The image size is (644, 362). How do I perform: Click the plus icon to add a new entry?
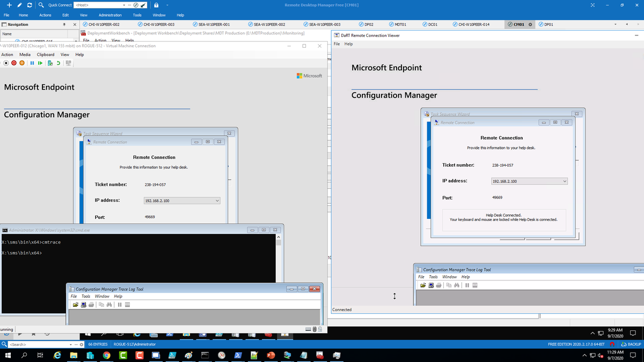point(10,5)
